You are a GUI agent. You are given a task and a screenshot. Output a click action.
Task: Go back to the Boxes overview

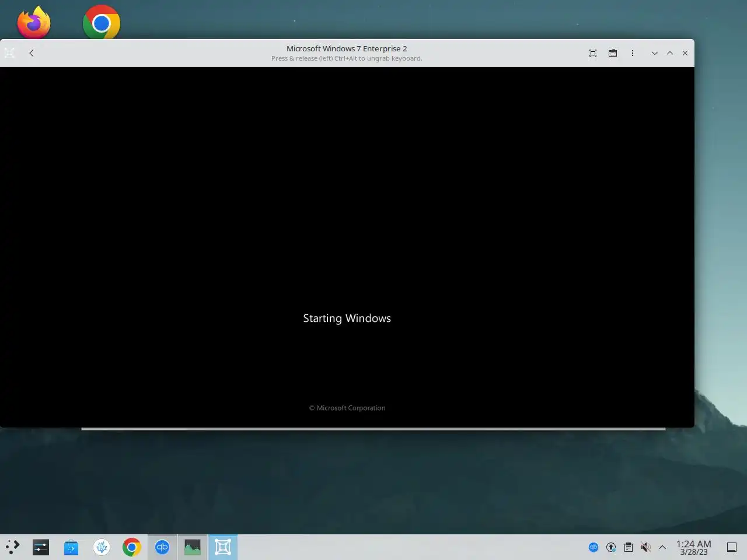[32, 53]
